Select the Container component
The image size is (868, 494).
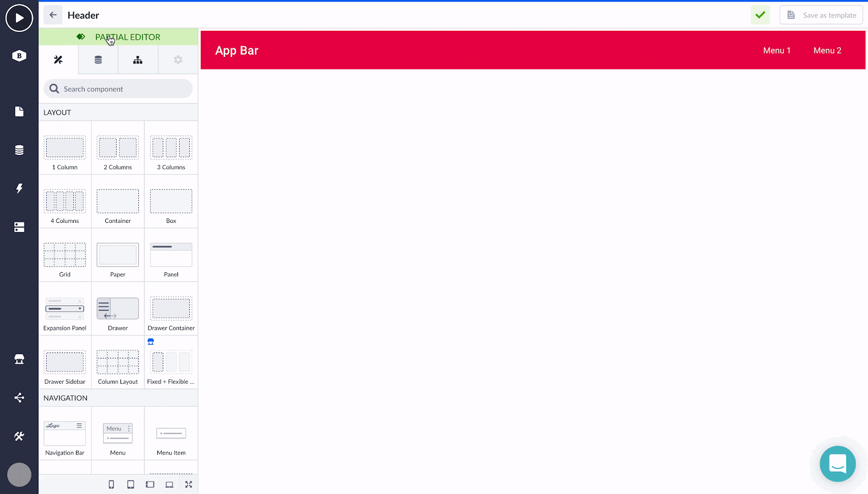(118, 201)
